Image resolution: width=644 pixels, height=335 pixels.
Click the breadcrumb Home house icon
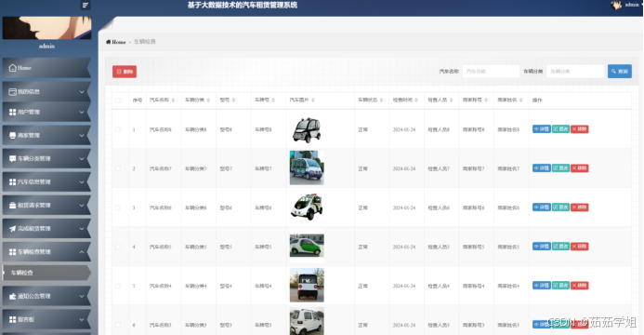(x=109, y=42)
